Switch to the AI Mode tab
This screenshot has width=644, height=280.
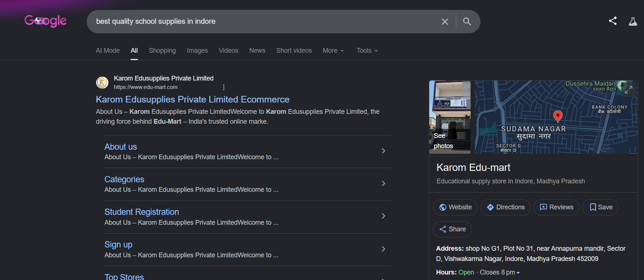coord(108,51)
